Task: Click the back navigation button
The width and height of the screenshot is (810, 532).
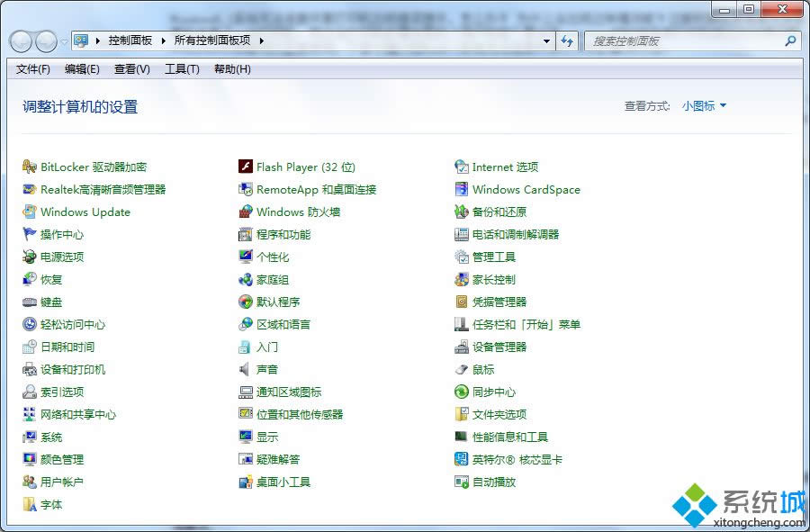Action: pos(20,41)
